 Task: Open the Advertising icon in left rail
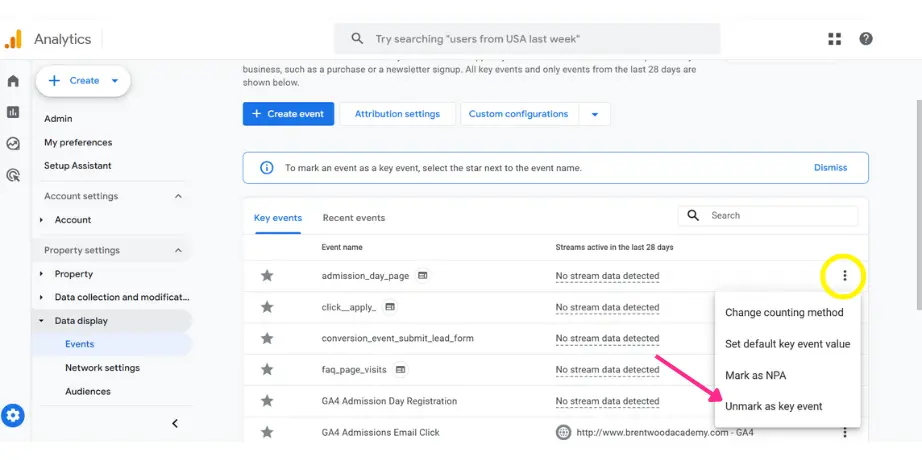pyautogui.click(x=13, y=175)
